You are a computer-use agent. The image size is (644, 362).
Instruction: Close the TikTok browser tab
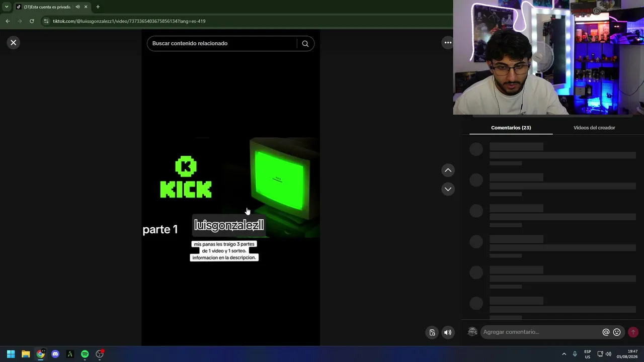coord(86,7)
